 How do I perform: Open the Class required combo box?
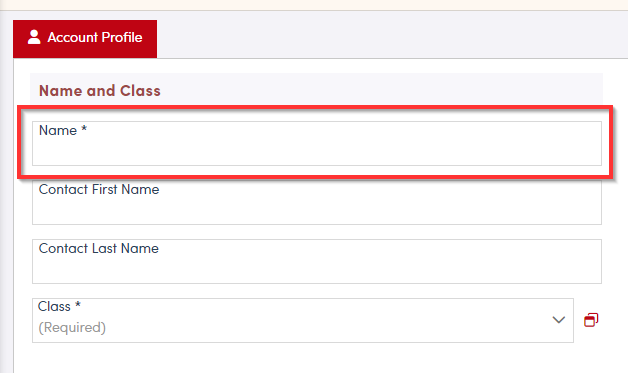(x=303, y=320)
